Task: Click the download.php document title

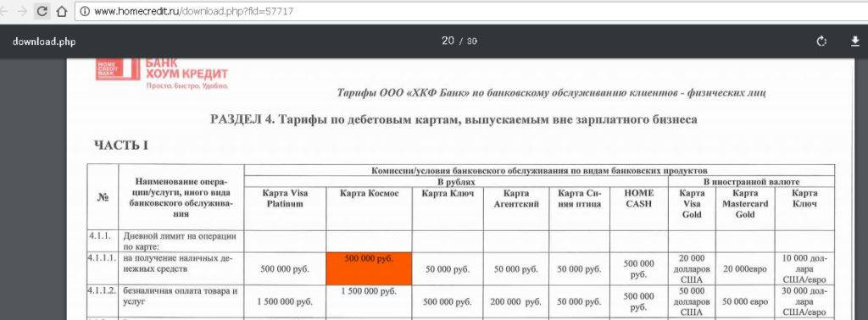Action: (x=44, y=41)
